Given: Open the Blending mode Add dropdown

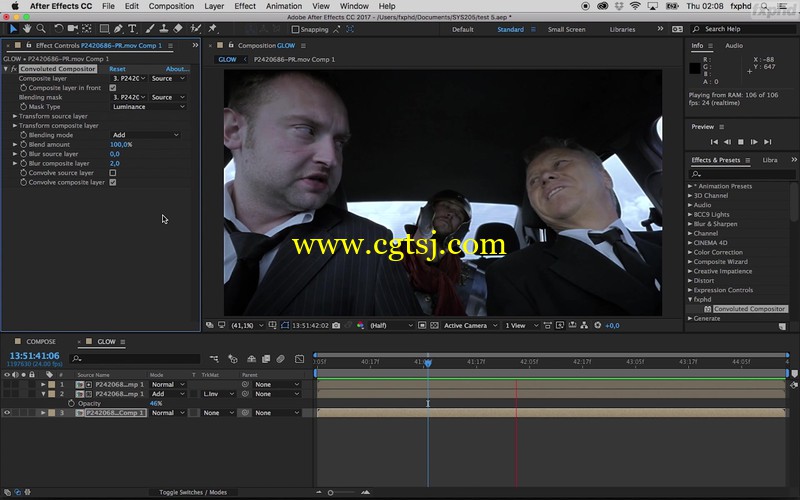Looking at the screenshot, I should [145, 135].
